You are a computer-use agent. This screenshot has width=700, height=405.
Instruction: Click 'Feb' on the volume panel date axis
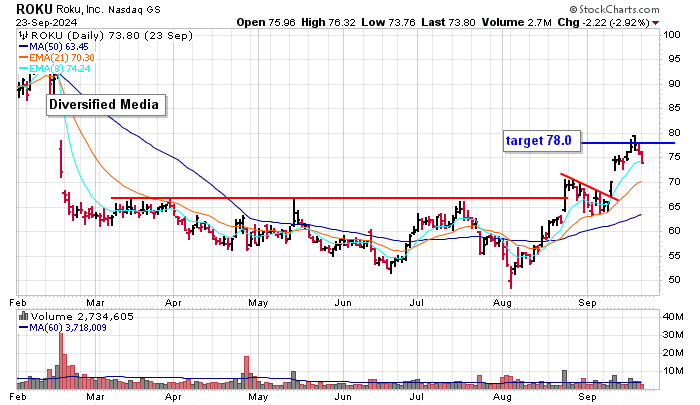tap(18, 397)
